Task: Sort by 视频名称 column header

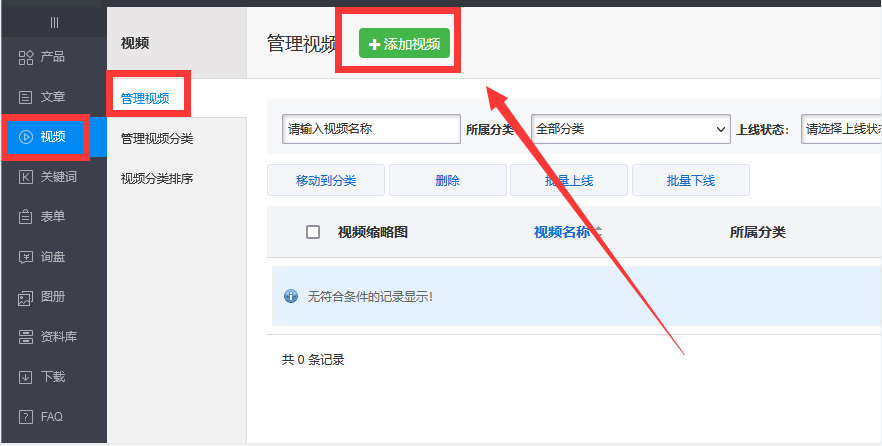Action: click(x=567, y=232)
